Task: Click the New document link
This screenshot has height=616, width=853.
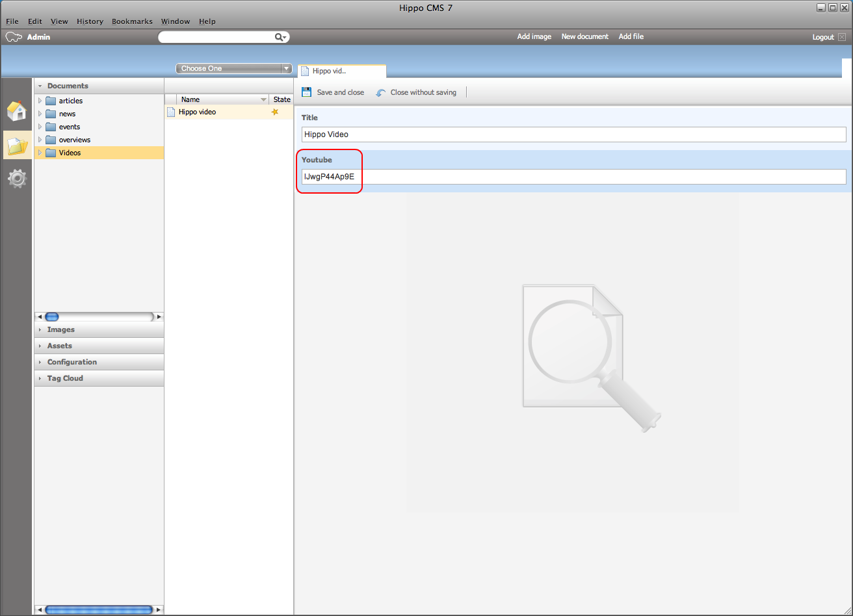Action: click(x=584, y=36)
